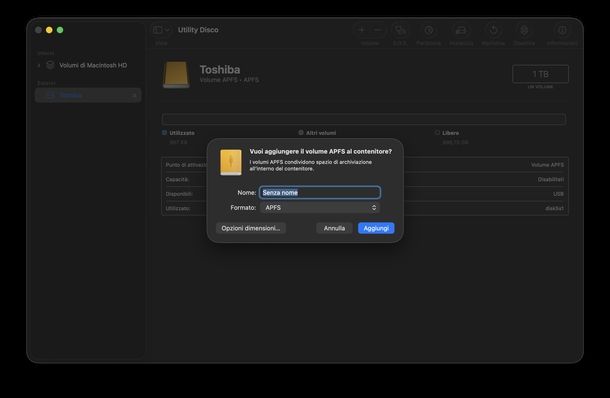Click the green zoom window button
Viewport: 610px width, 398px height.
[60, 30]
